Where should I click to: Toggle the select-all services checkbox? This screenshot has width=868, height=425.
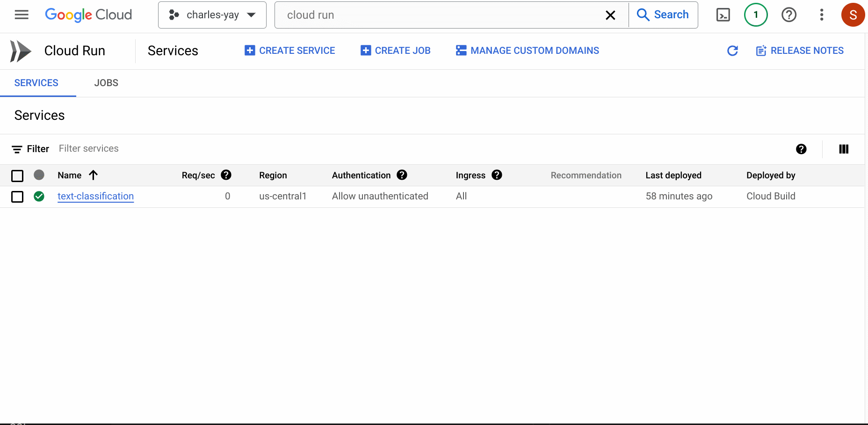[x=17, y=176]
